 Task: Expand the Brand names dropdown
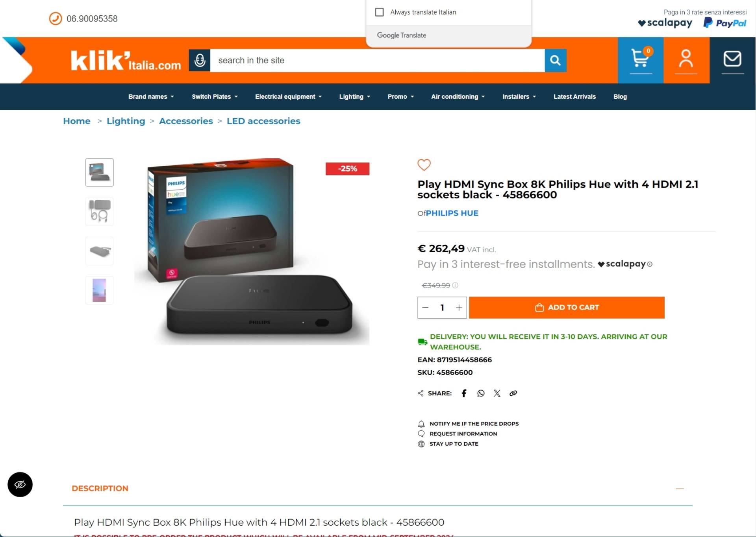pos(150,96)
